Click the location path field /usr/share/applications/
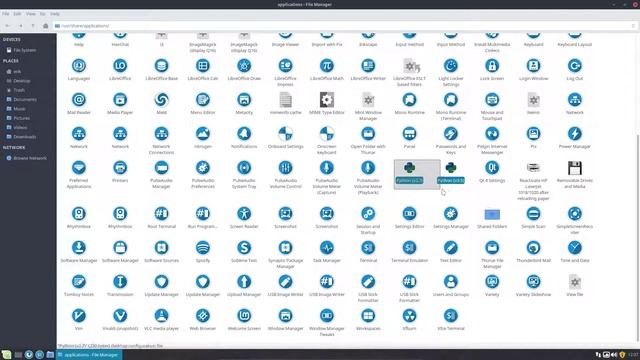The image size is (640, 360). coord(345,26)
